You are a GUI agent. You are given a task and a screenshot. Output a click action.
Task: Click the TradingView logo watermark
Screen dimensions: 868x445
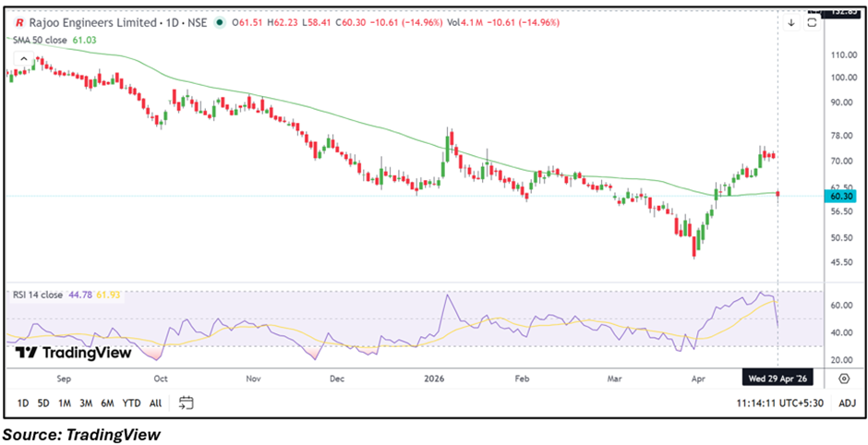click(x=74, y=352)
